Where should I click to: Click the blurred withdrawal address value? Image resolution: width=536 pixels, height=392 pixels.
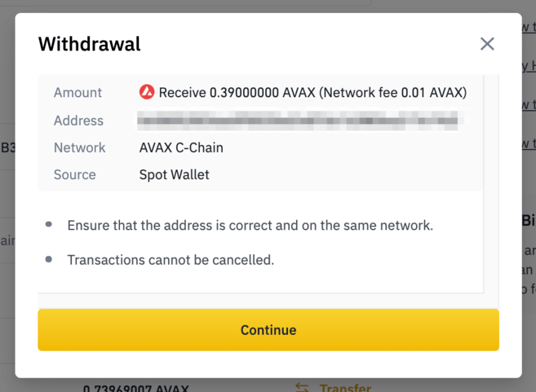pyautogui.click(x=302, y=121)
